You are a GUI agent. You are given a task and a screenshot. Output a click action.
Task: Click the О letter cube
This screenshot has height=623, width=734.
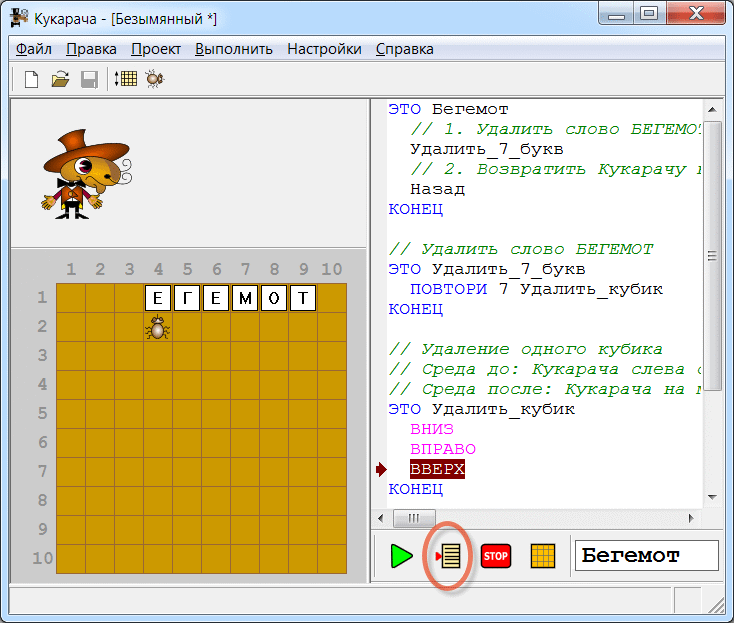[274, 298]
